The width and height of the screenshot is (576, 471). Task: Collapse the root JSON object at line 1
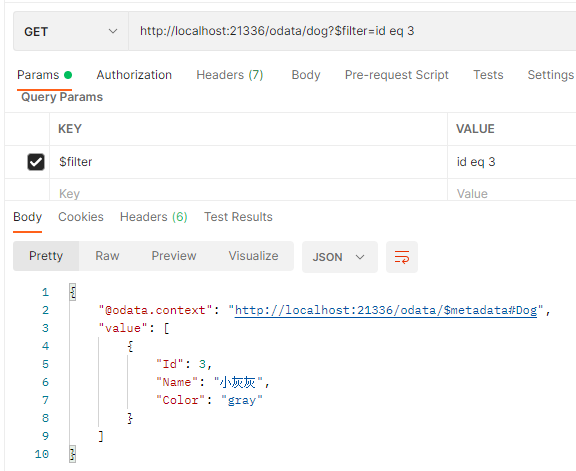[x=73, y=292]
